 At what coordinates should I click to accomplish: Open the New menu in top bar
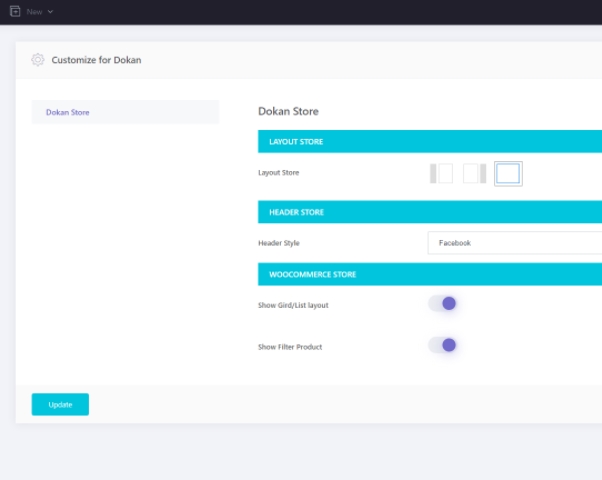35,11
